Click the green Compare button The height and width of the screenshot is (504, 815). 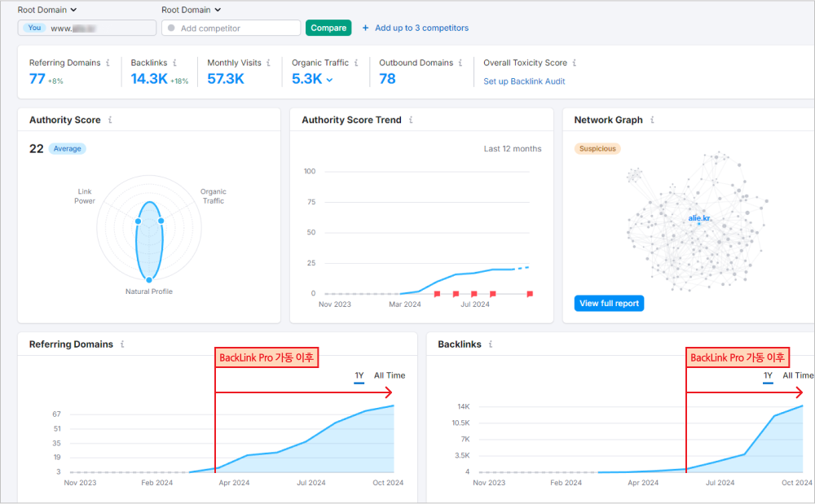pyautogui.click(x=328, y=28)
